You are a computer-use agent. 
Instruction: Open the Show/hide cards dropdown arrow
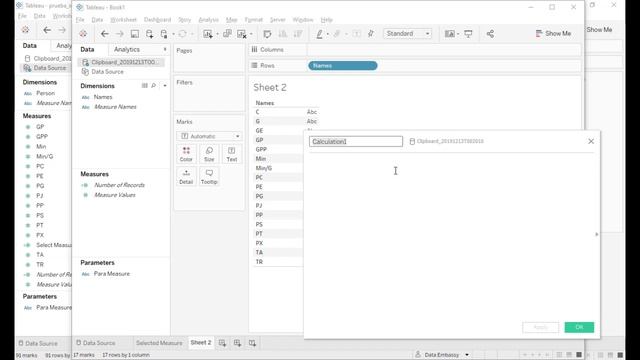point(458,34)
